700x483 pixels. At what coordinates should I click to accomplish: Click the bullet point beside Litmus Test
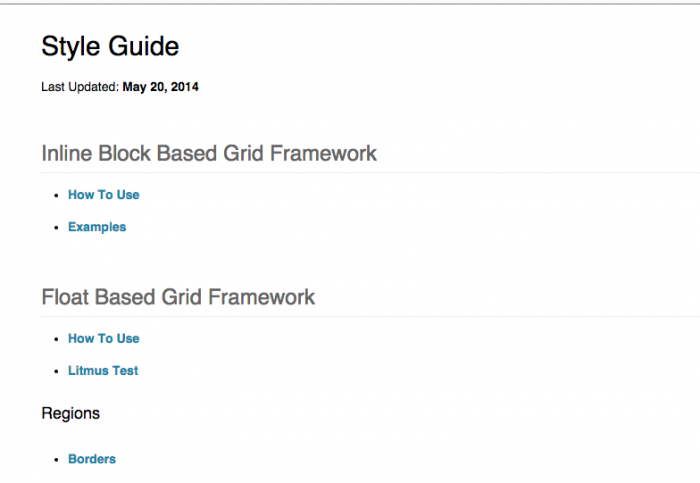tap(56, 372)
